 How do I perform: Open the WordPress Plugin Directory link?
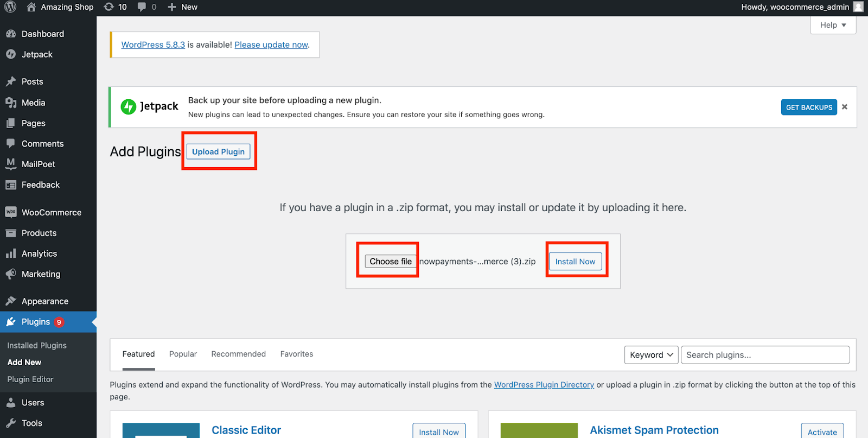click(544, 385)
